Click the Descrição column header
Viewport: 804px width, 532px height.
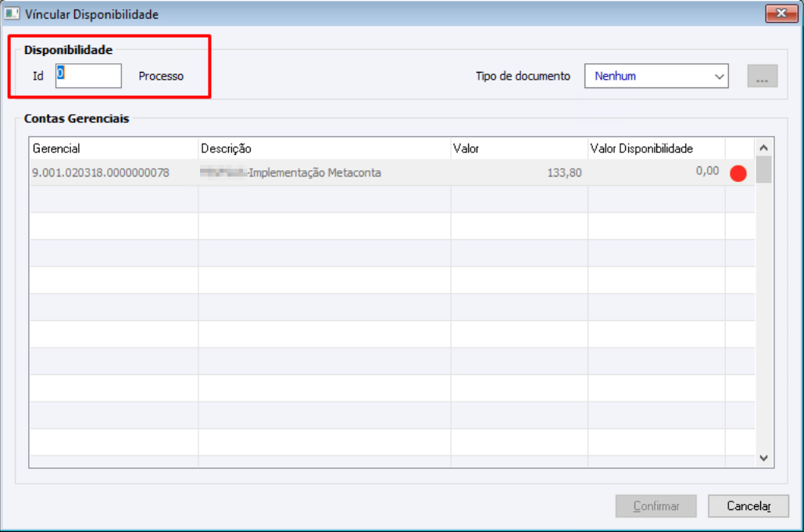[324, 148]
